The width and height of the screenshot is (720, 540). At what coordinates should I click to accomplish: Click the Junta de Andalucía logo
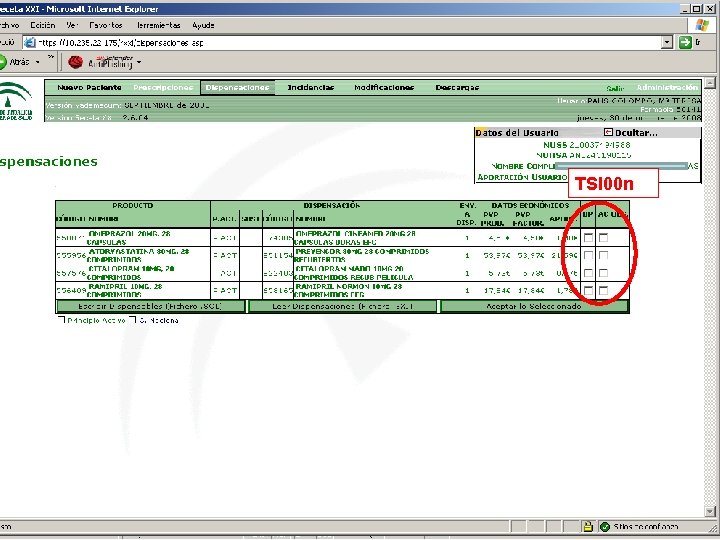(x=16, y=101)
